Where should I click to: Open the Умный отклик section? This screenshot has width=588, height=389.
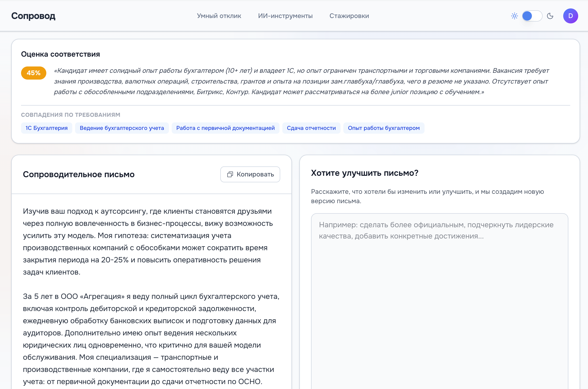coord(219,16)
